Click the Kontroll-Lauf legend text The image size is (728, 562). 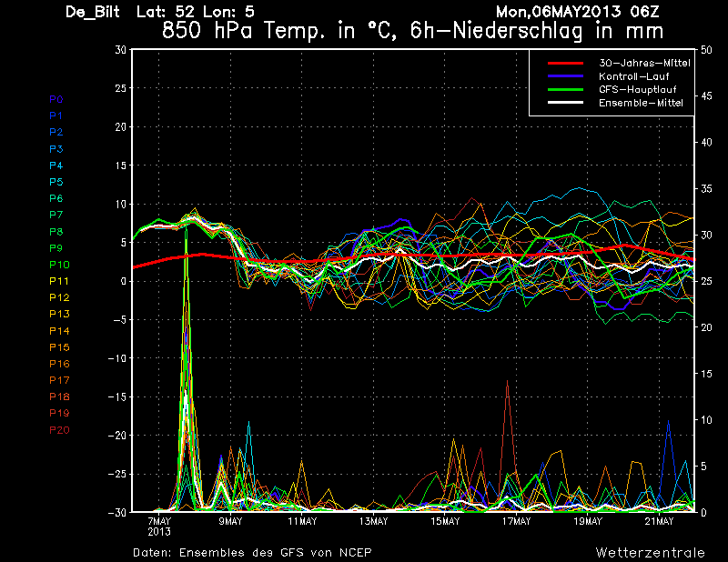click(x=633, y=76)
